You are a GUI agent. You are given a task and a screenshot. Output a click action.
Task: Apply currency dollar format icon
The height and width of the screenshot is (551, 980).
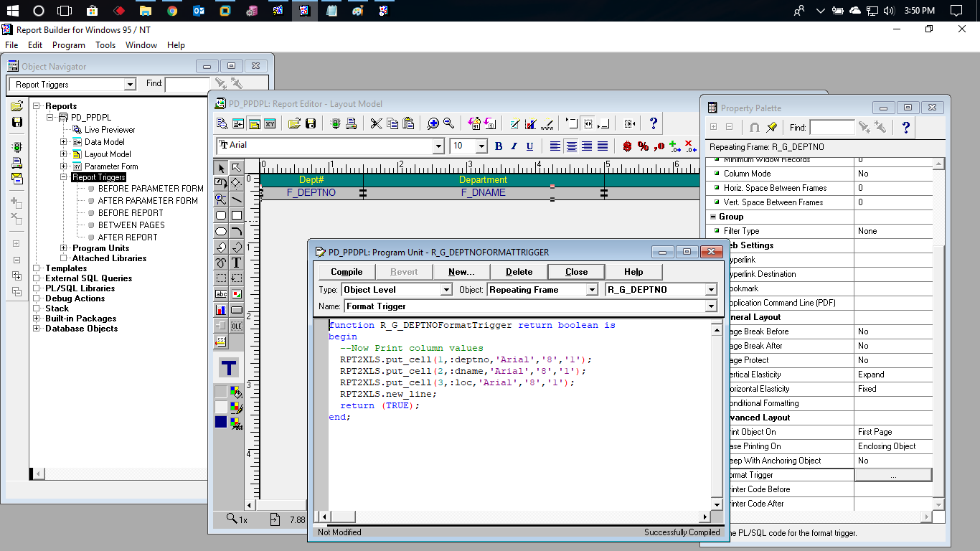[628, 146]
